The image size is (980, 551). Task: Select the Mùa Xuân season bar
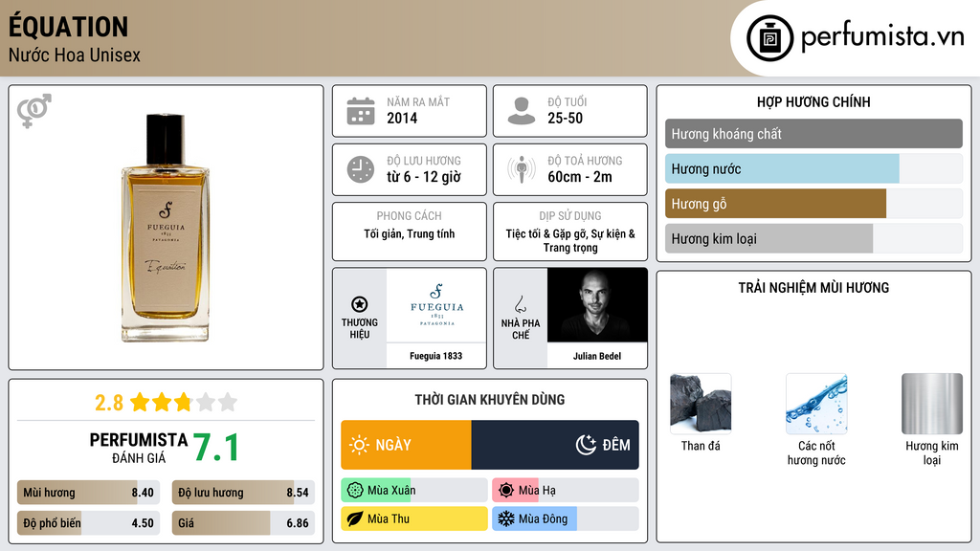pyautogui.click(x=414, y=491)
